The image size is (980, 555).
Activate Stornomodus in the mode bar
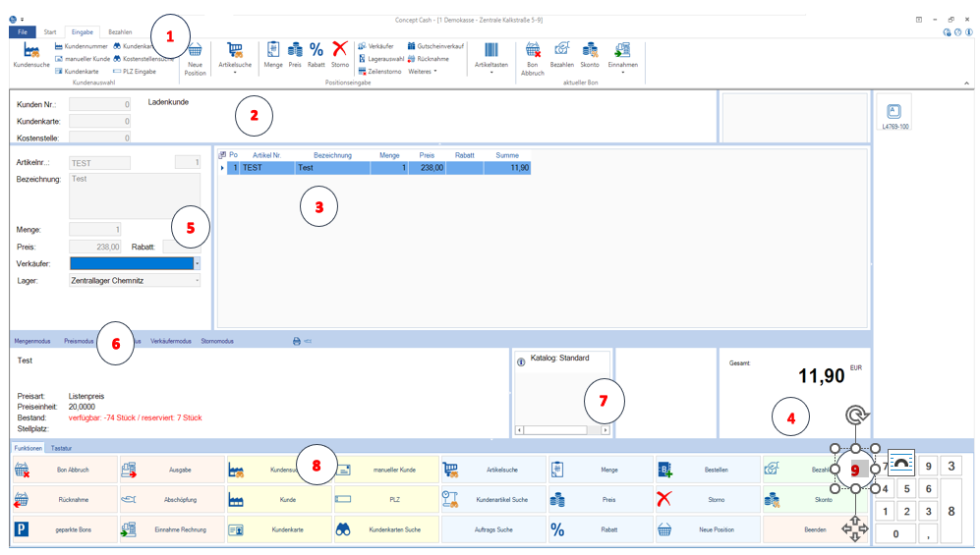click(x=217, y=342)
